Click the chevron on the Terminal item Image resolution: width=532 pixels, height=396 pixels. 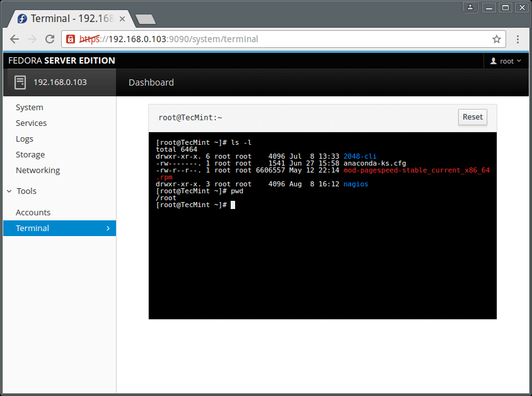[x=108, y=229]
